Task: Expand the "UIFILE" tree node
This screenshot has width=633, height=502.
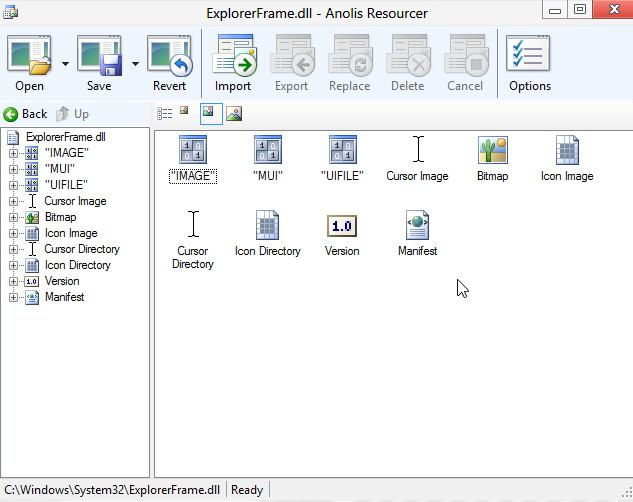Action: tap(13, 185)
